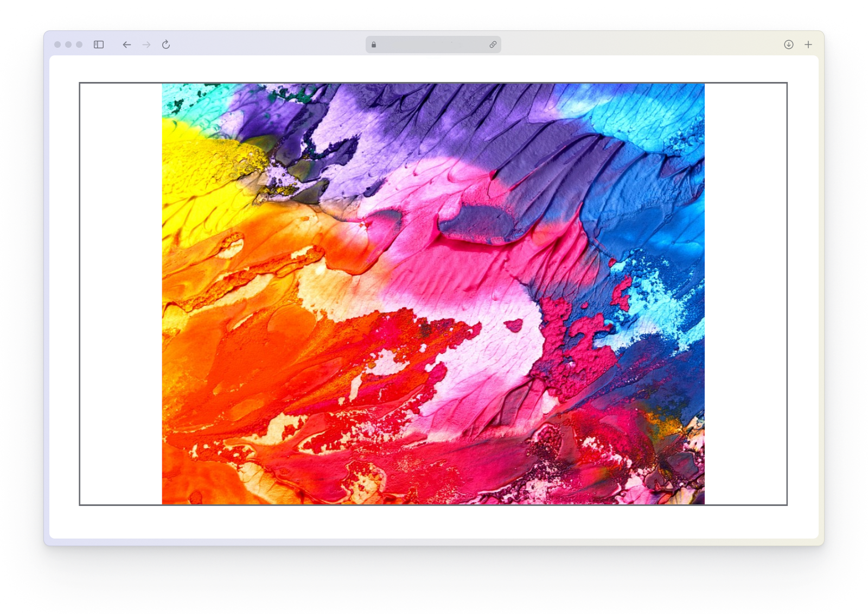Click the padlock security icon

tap(374, 45)
